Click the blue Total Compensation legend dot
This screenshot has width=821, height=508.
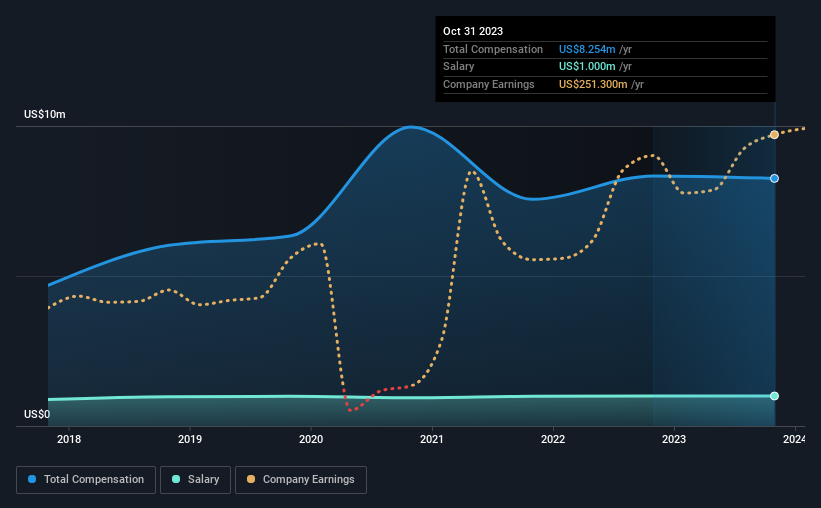pyautogui.click(x=32, y=479)
